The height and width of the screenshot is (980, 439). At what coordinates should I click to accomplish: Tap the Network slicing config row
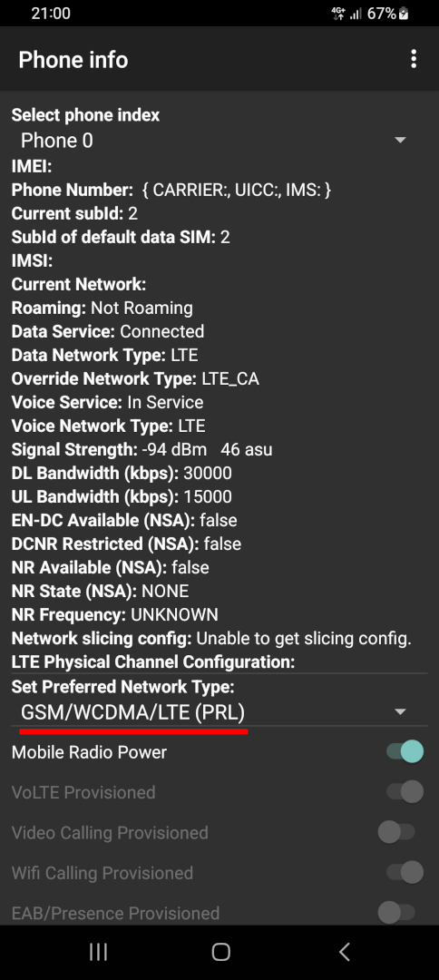tap(211, 638)
